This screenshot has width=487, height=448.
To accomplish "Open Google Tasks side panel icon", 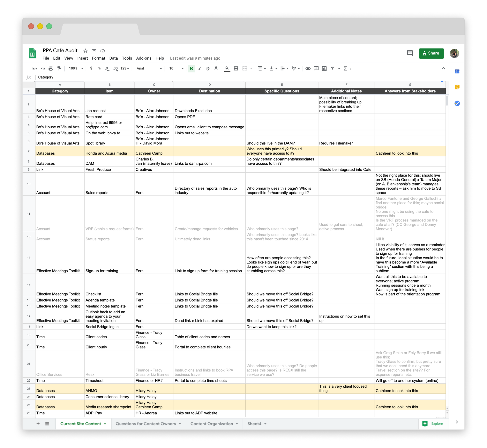I will [x=457, y=103].
